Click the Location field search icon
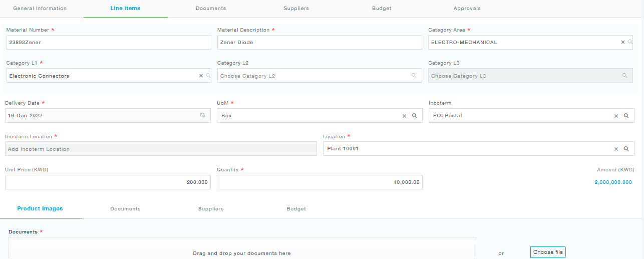Screen dimensions: 644x259 pos(626,149)
